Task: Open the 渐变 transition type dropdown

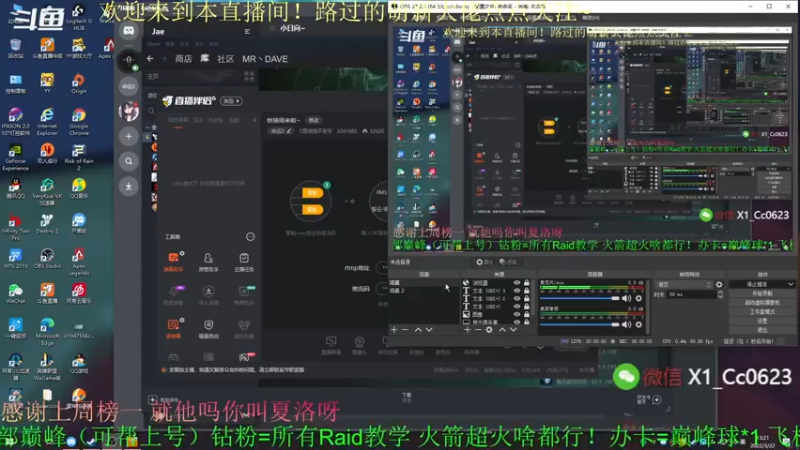Action: click(x=684, y=285)
